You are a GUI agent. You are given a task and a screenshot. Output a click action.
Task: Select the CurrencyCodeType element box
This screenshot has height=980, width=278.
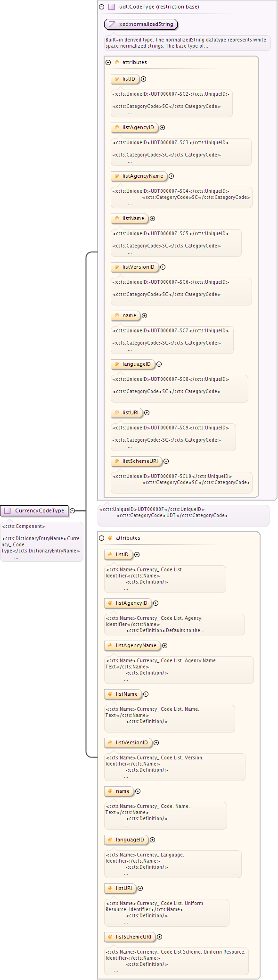click(x=34, y=511)
